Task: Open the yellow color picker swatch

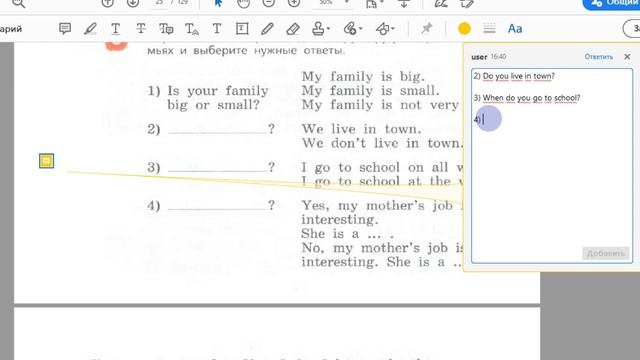Action: pyautogui.click(x=464, y=29)
